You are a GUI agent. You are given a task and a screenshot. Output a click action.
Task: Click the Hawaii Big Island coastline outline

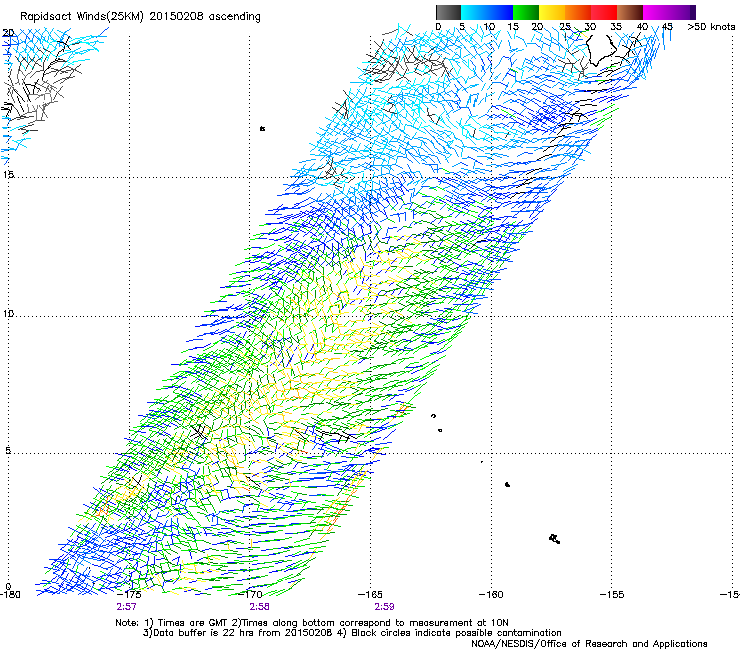pos(600,51)
